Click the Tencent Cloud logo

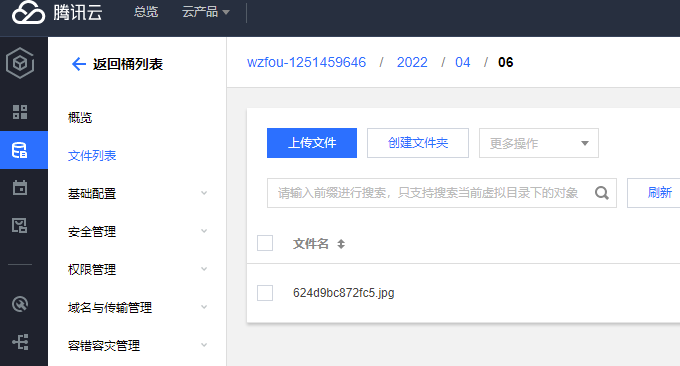(28, 12)
